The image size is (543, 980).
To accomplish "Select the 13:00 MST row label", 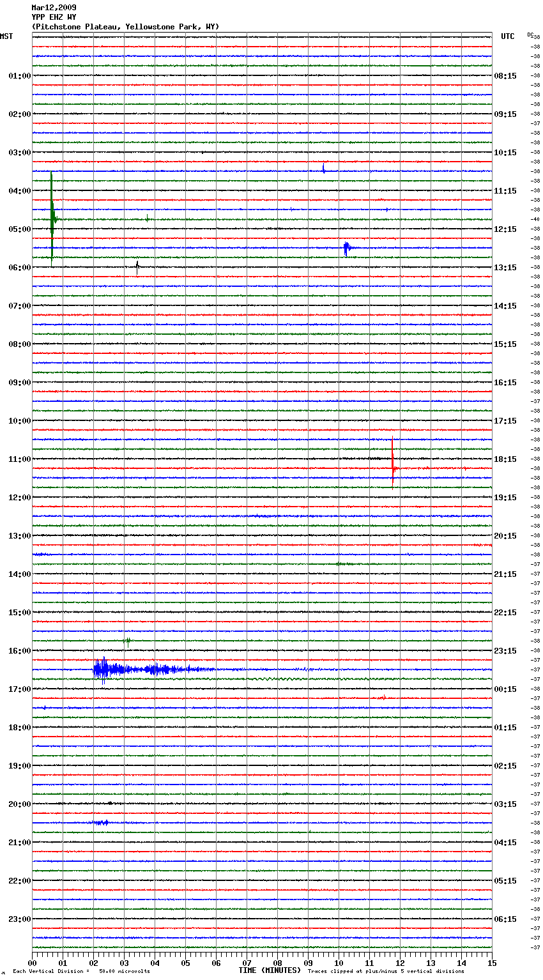I will [19, 536].
